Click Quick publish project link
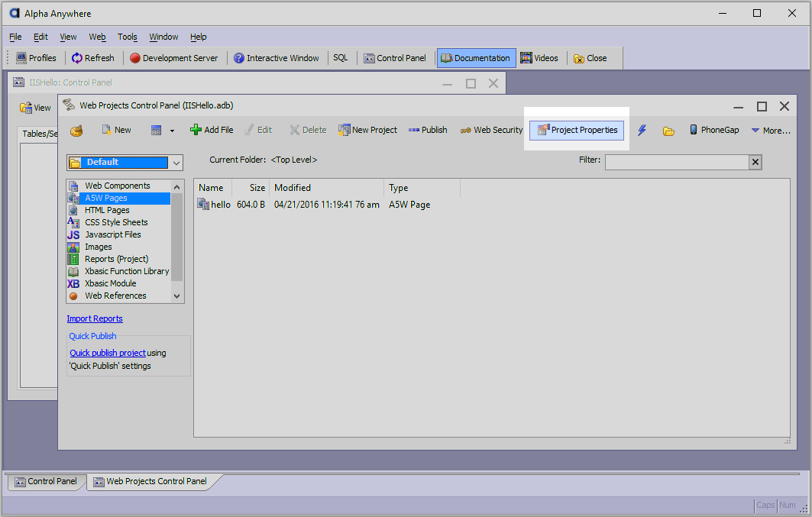Image resolution: width=812 pixels, height=517 pixels. [x=108, y=353]
